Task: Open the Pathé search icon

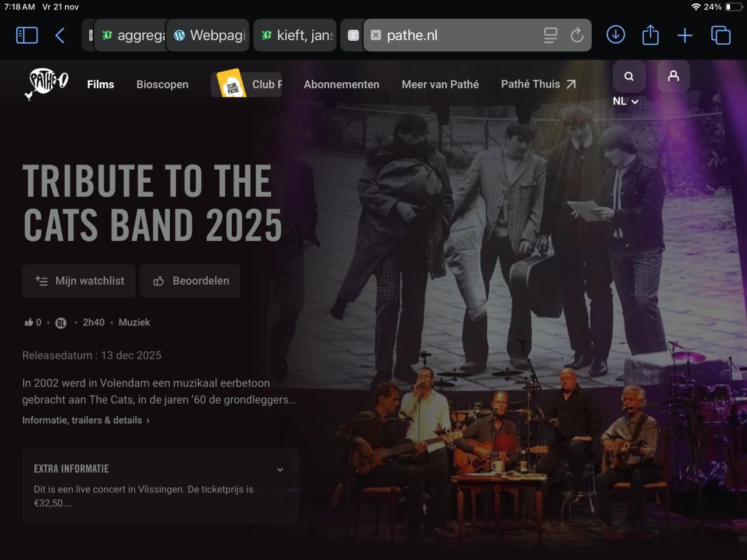Action: tap(629, 76)
